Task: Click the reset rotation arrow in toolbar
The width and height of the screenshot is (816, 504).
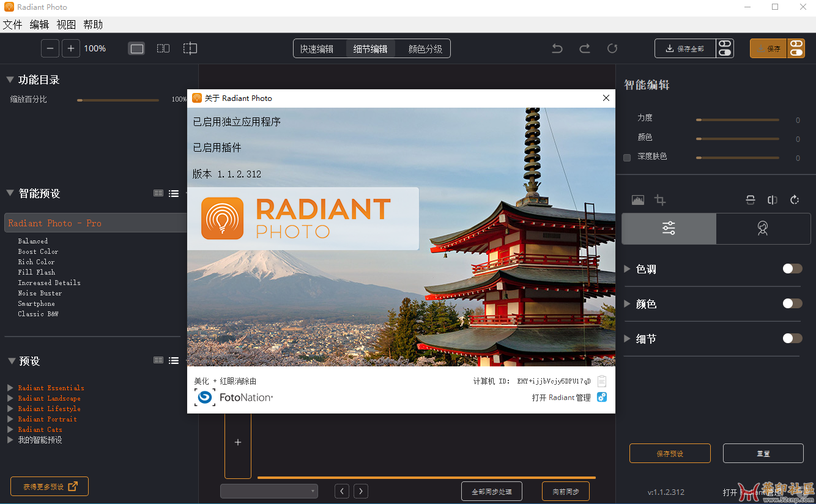Action: click(612, 48)
